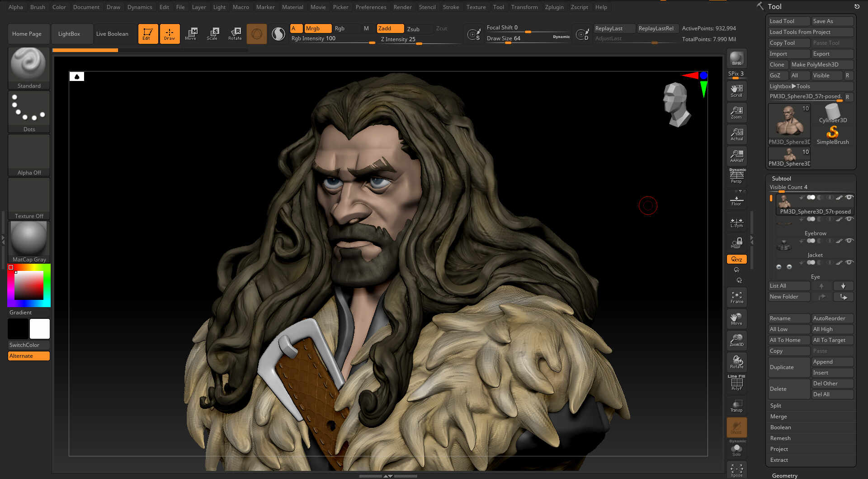868x479 pixels.
Task: Click the white secondary color swatch
Action: point(40,329)
